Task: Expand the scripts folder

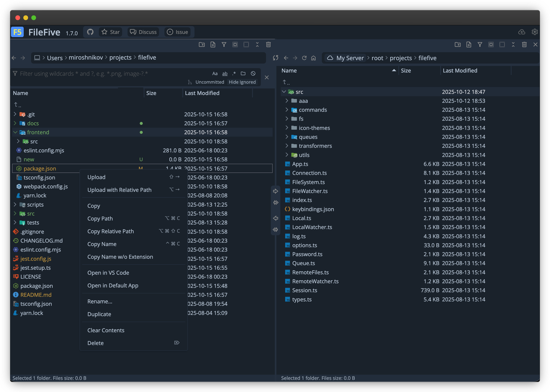Action: tap(15, 204)
